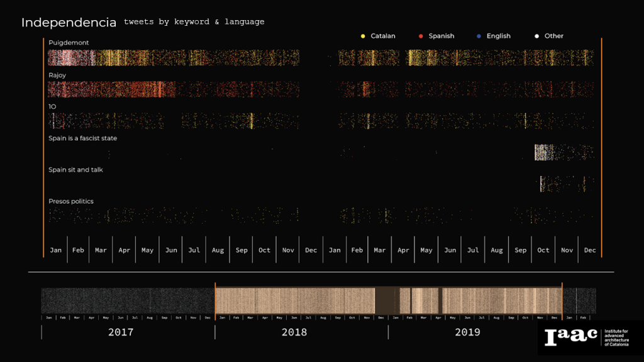Image resolution: width=644 pixels, height=362 pixels.
Task: Click the IAAC logo
Action: 571,336
